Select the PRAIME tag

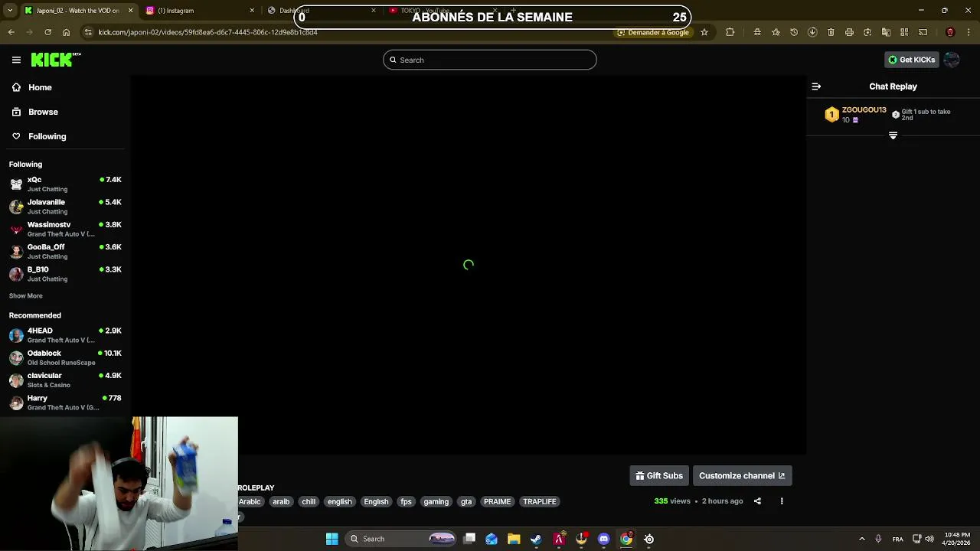click(497, 502)
